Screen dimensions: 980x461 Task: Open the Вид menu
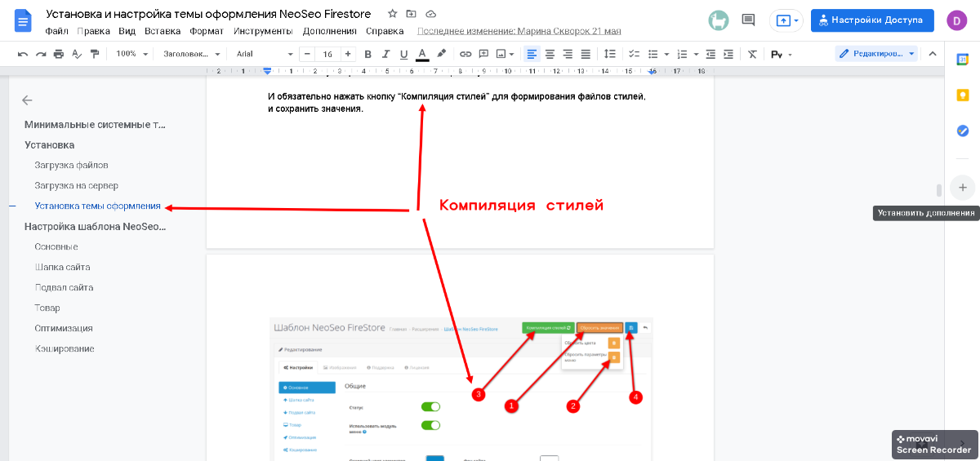click(x=127, y=31)
